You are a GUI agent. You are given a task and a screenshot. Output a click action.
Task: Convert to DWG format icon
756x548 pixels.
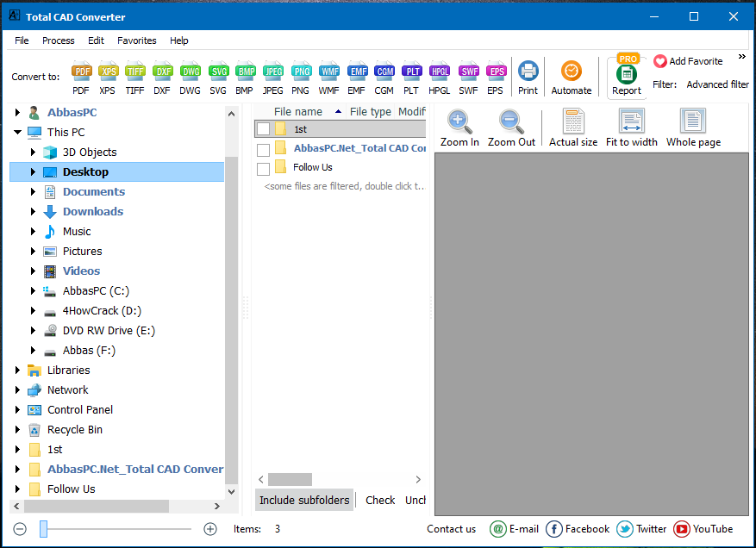point(191,77)
